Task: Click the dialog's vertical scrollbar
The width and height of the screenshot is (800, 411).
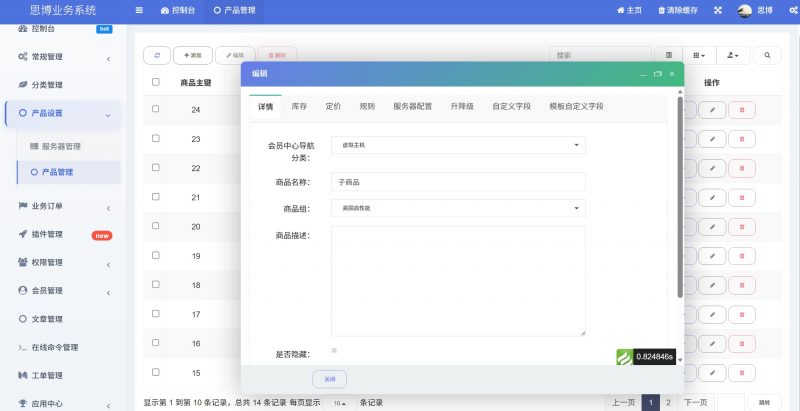Action: click(680, 200)
